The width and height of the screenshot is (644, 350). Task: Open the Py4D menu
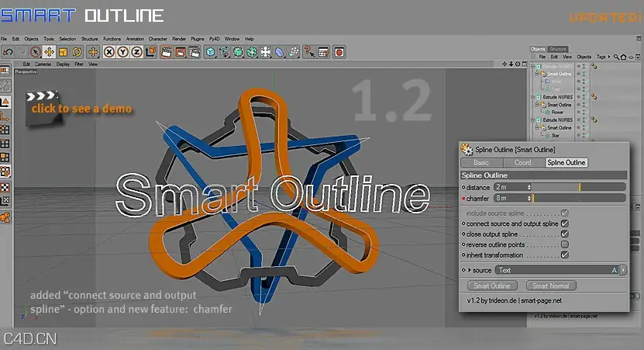click(x=215, y=39)
